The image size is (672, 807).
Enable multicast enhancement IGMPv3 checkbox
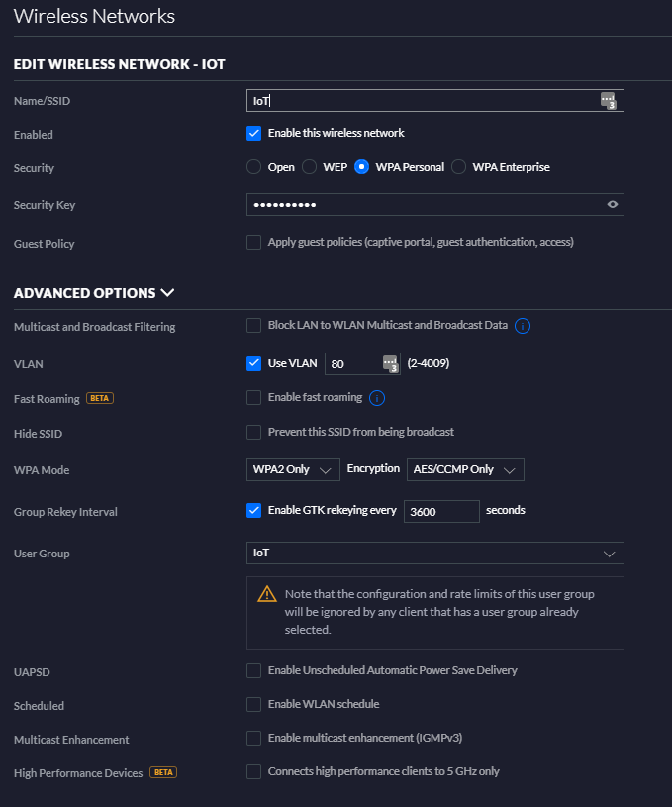point(254,738)
